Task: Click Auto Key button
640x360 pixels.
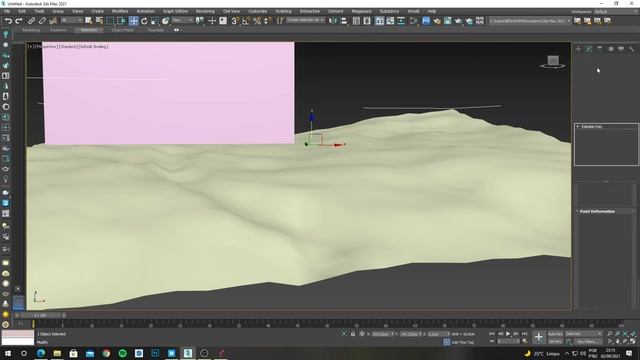Action: click(555, 334)
